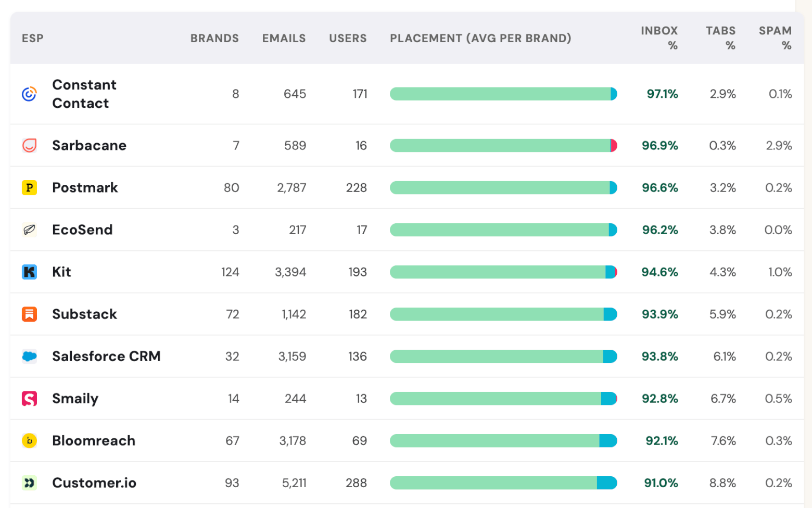Sort by the USERS column header

[x=348, y=38]
